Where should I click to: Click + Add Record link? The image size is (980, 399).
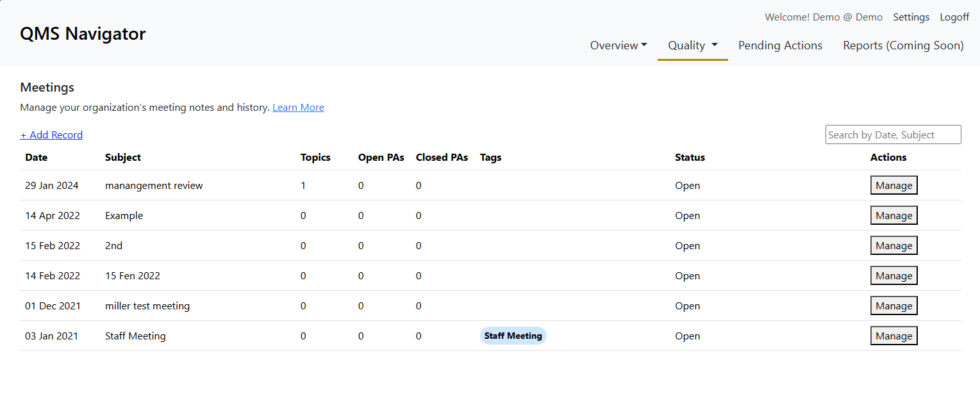point(51,135)
